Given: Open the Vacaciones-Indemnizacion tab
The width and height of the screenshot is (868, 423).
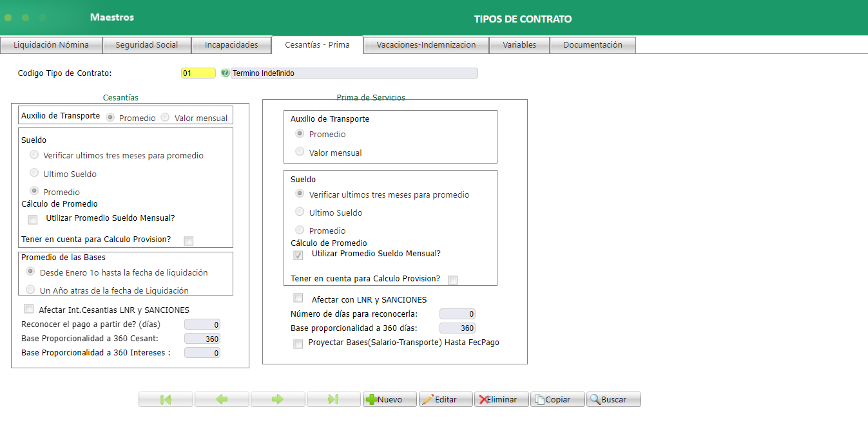Looking at the screenshot, I should [x=426, y=45].
